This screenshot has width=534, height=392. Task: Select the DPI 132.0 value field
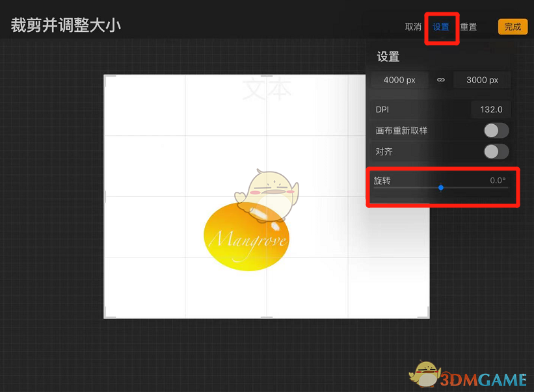tap(490, 109)
